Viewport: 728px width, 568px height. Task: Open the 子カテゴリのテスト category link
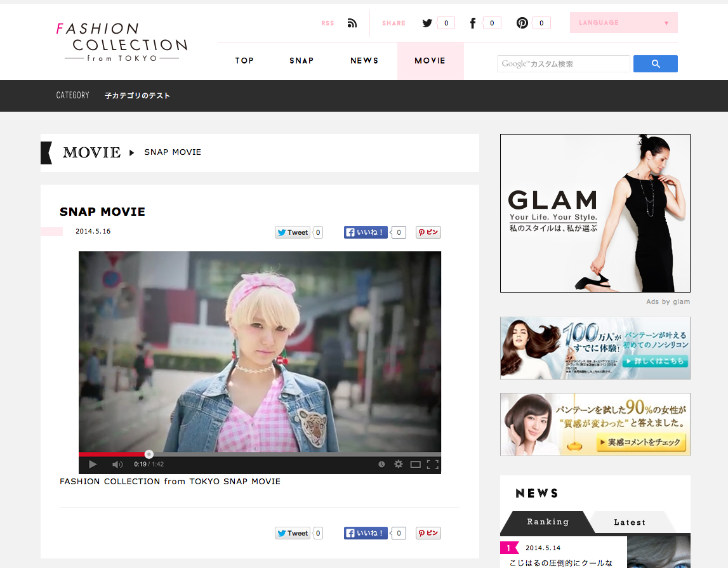point(138,96)
